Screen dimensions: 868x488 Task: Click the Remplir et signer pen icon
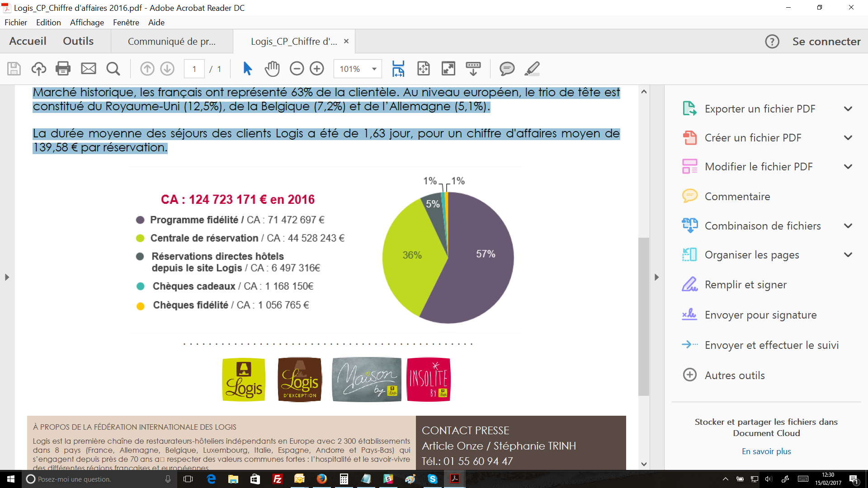point(689,285)
